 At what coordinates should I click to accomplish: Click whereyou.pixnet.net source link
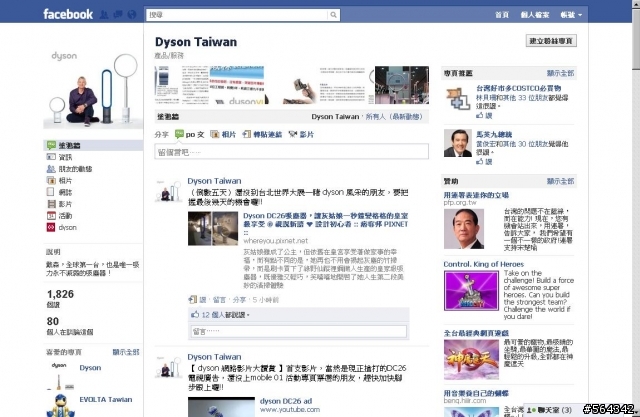276,241
